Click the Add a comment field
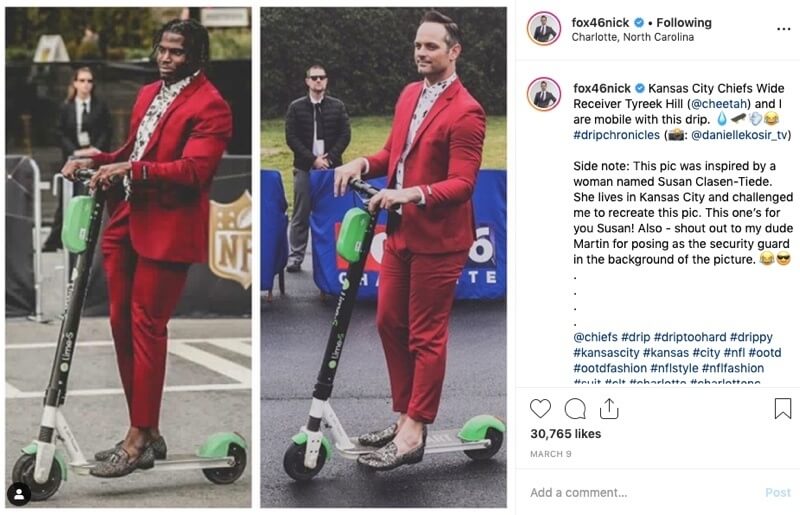Image resolution: width=800 pixels, height=515 pixels. click(x=643, y=493)
